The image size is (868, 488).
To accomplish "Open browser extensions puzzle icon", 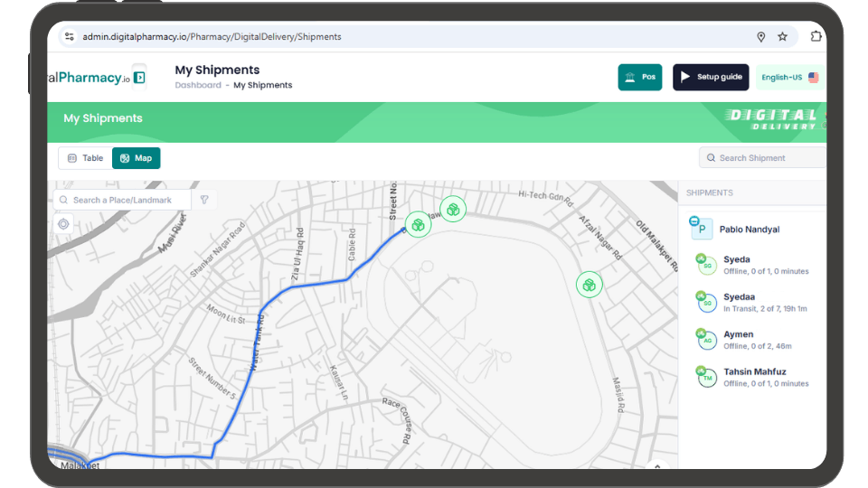I will pos(816,37).
